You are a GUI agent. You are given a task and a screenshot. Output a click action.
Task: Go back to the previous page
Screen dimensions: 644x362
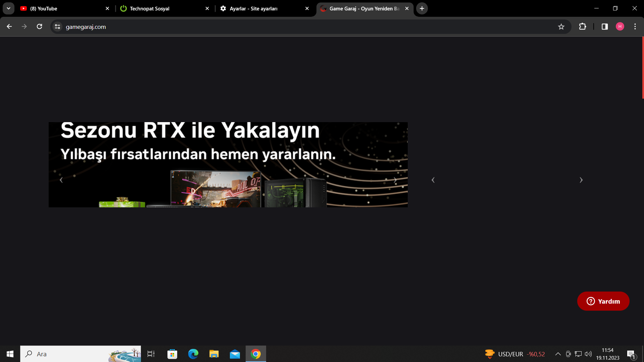[9, 27]
